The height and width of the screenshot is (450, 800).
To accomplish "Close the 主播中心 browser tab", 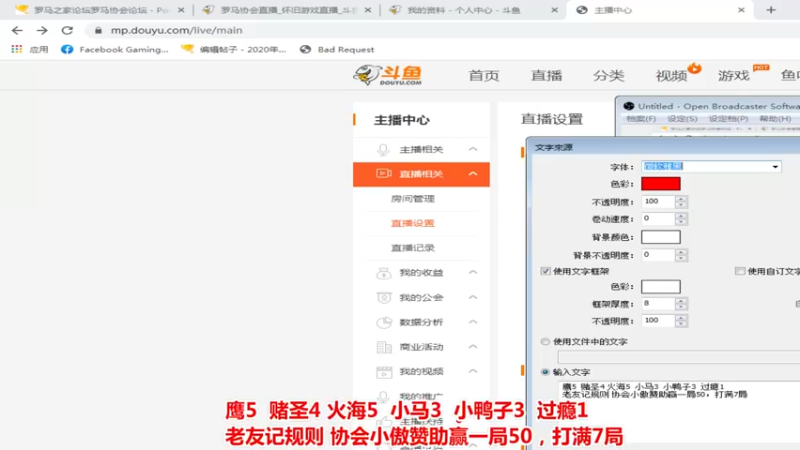I will [x=741, y=10].
